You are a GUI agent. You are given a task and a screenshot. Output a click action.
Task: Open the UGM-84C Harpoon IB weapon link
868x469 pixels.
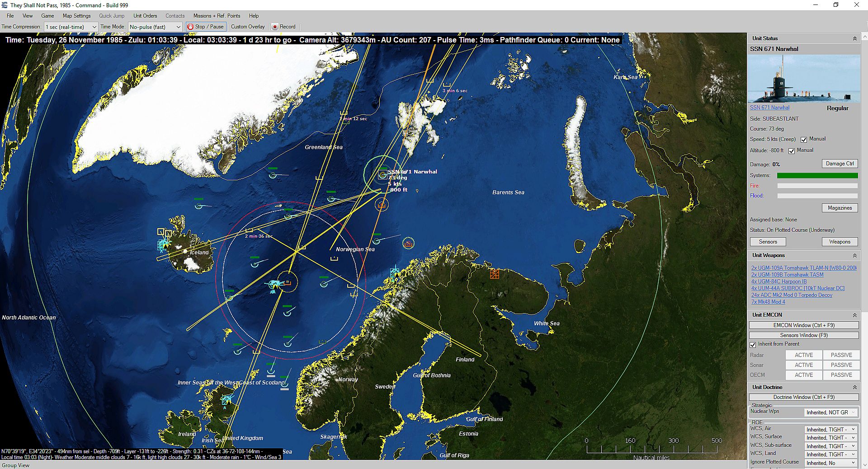[778, 281]
